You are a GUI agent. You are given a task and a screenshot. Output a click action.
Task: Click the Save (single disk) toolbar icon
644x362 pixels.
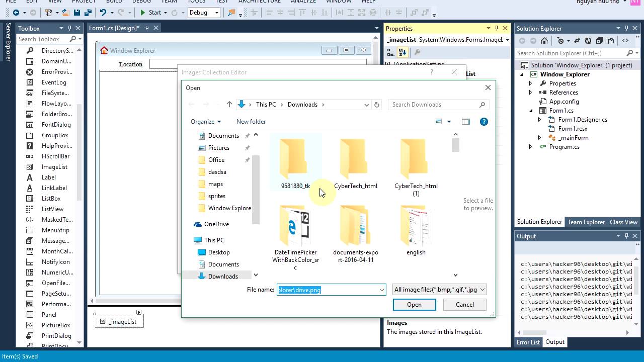pyautogui.click(x=76, y=13)
